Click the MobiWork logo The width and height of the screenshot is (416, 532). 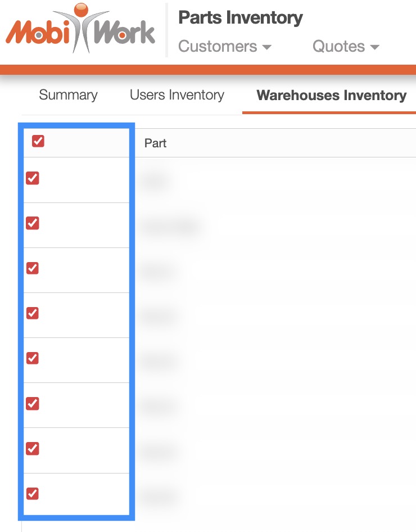coord(80,30)
